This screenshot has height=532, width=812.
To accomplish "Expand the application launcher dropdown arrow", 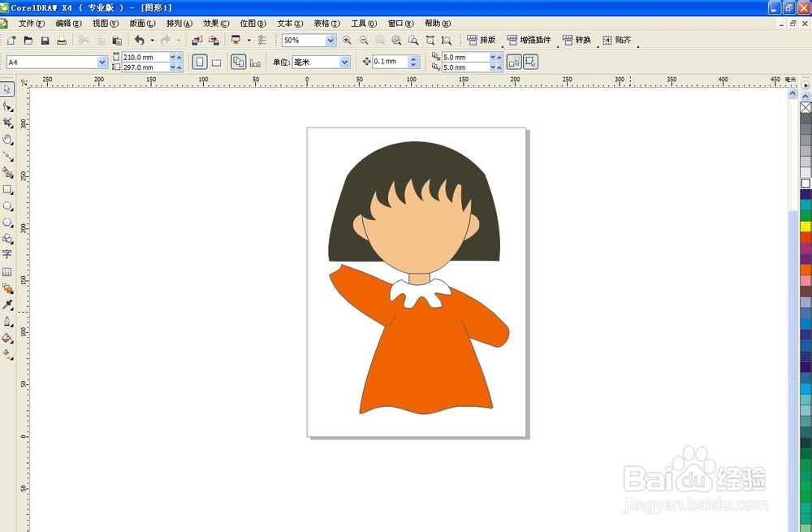I will click(x=249, y=40).
